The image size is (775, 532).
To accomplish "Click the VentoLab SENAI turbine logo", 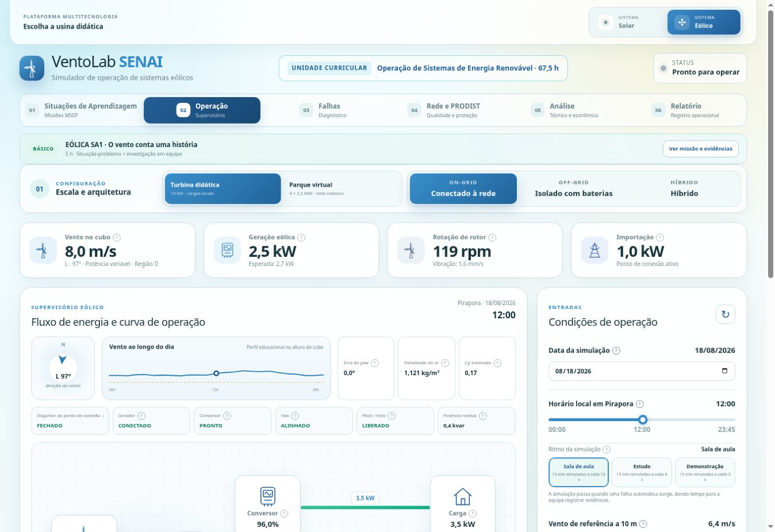I will click(x=32, y=68).
